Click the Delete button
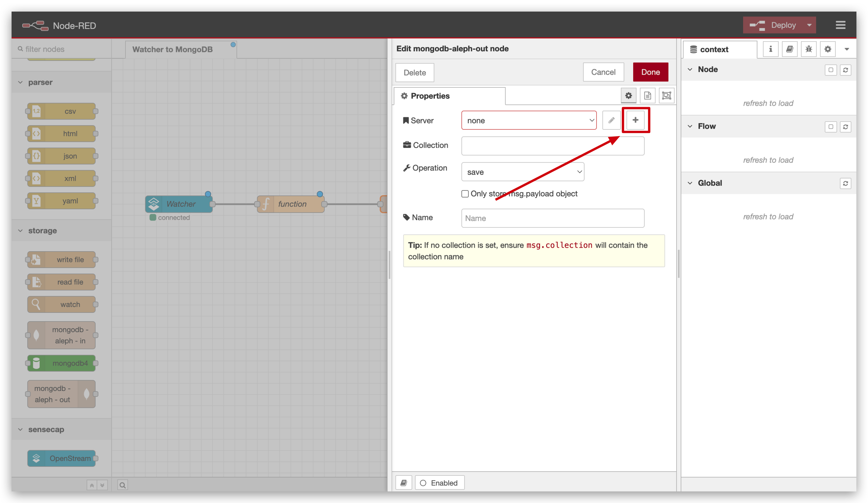Viewport: 868px width, 503px height. [414, 72]
